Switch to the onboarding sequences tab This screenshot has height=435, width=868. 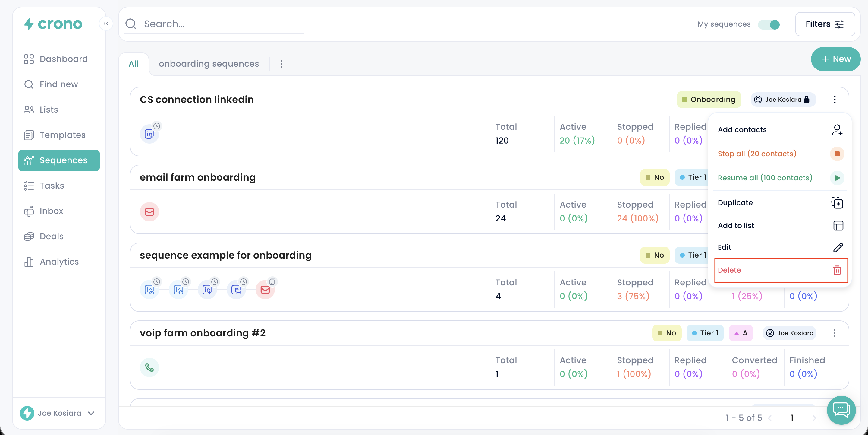coord(209,64)
